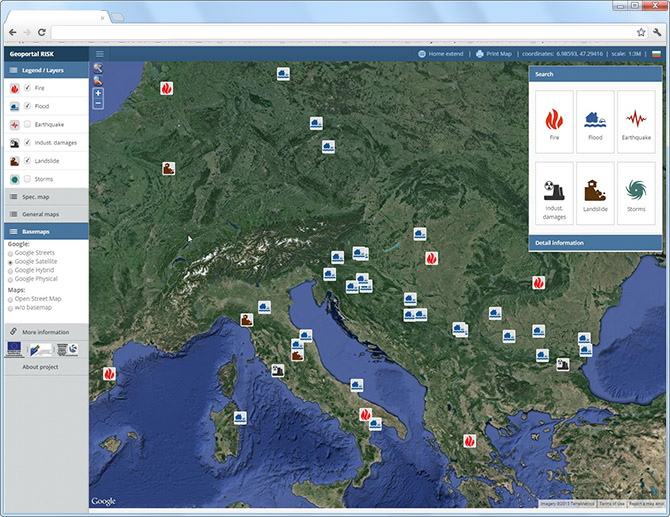The width and height of the screenshot is (670, 517).
Task: Zoom out with the minus button
Action: (98, 103)
